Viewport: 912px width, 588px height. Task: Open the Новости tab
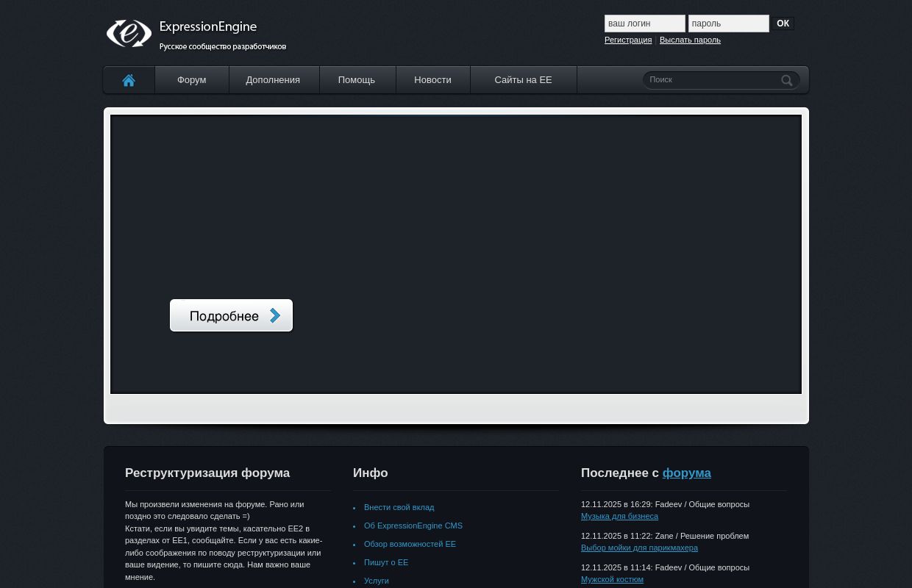(432, 79)
